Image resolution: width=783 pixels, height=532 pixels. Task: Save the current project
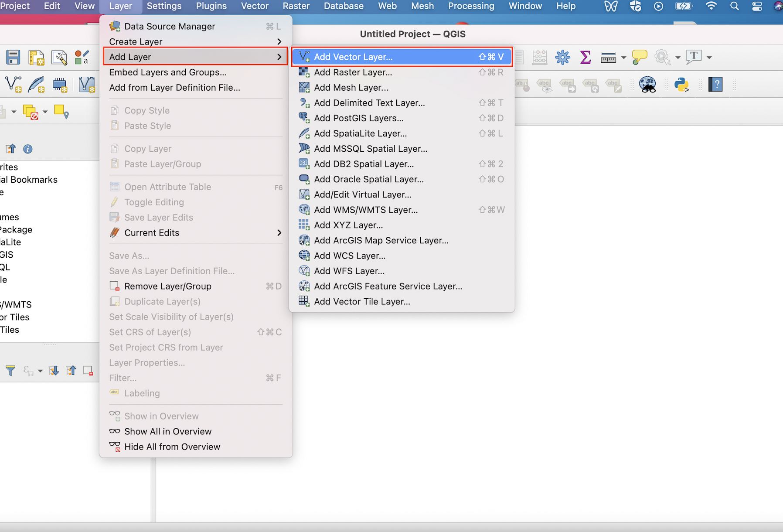(x=13, y=57)
